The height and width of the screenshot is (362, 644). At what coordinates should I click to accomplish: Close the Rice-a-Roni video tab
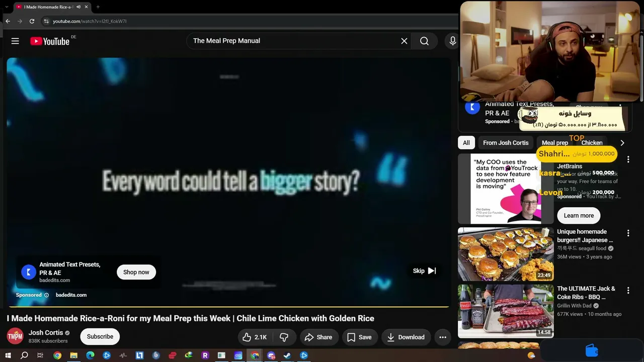pyautogui.click(x=87, y=7)
